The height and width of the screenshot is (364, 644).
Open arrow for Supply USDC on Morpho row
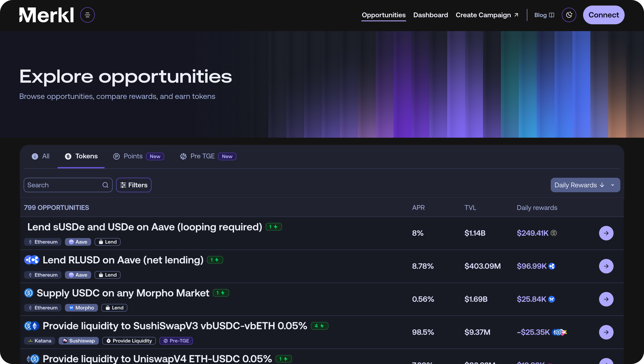pos(606,299)
